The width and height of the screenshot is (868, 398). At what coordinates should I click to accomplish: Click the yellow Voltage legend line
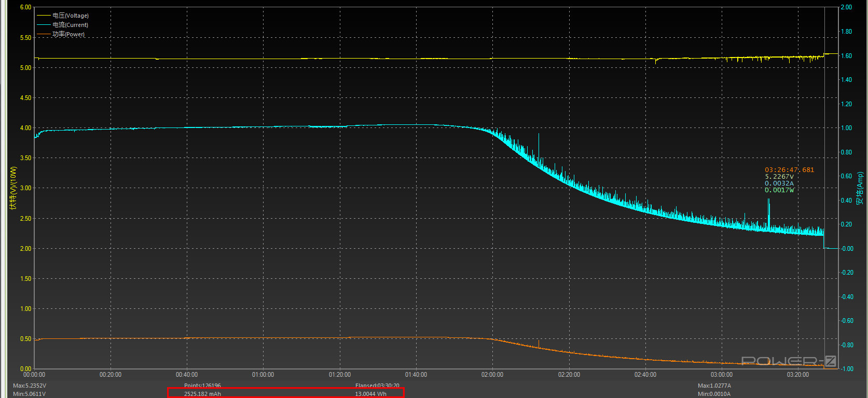click(x=44, y=16)
